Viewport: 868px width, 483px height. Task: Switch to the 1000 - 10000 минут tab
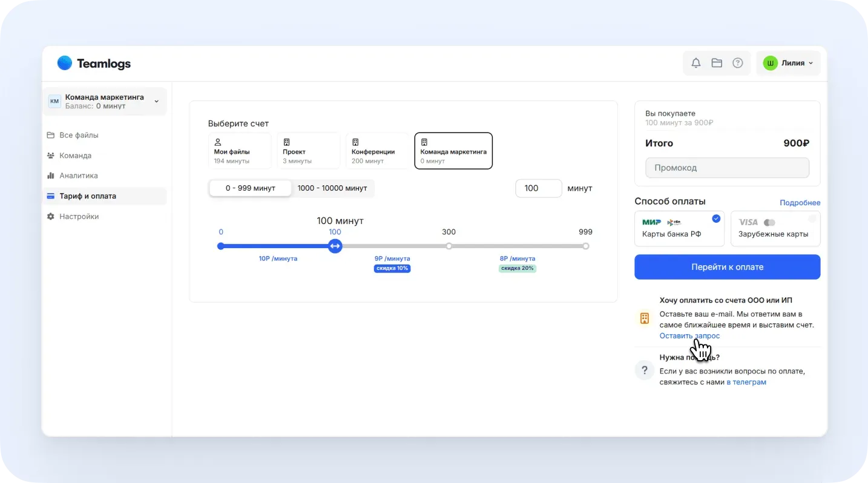pos(332,188)
